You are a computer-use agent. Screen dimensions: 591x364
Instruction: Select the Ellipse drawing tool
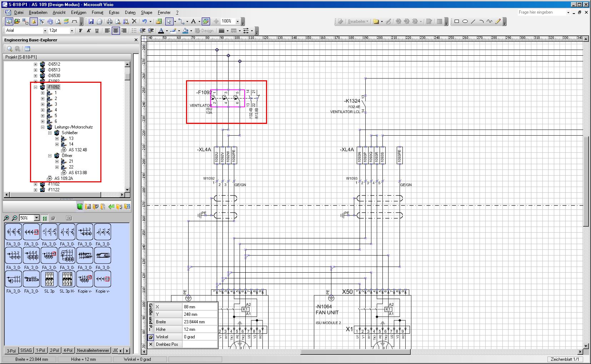tap(465, 21)
